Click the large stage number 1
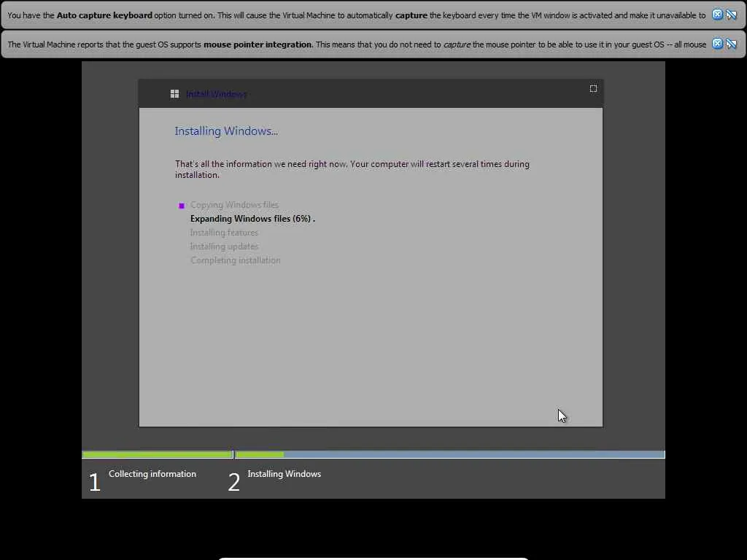This screenshot has height=560, width=747. pyautogui.click(x=95, y=482)
